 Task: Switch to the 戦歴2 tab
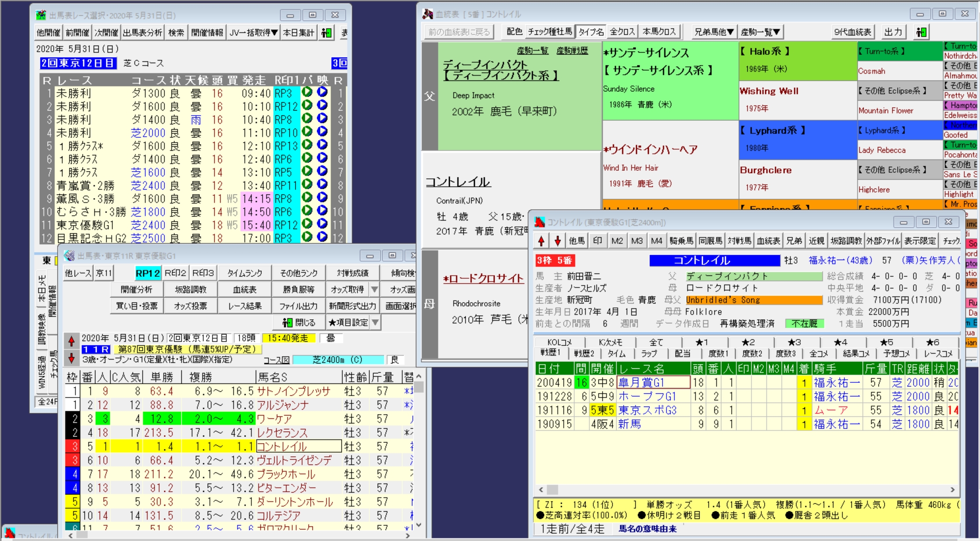pyautogui.click(x=584, y=353)
